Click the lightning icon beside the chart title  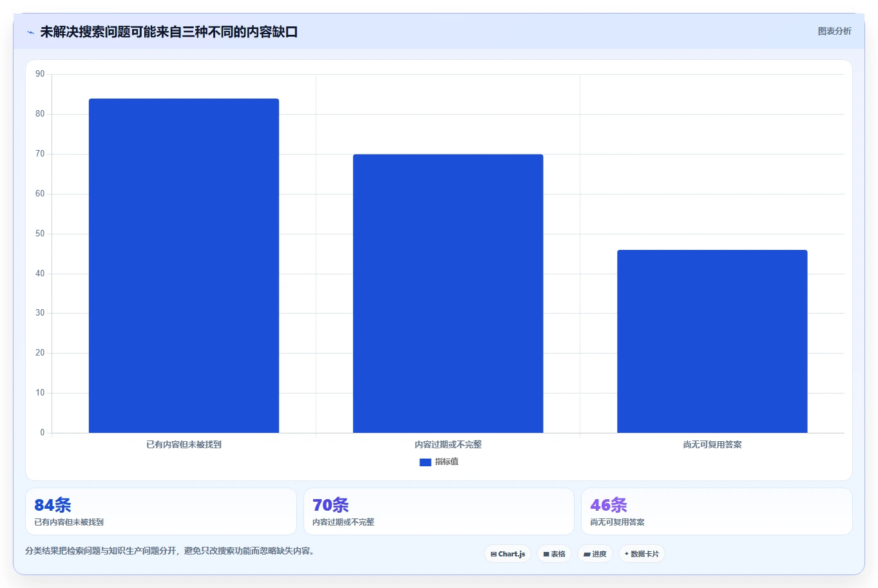(x=30, y=32)
